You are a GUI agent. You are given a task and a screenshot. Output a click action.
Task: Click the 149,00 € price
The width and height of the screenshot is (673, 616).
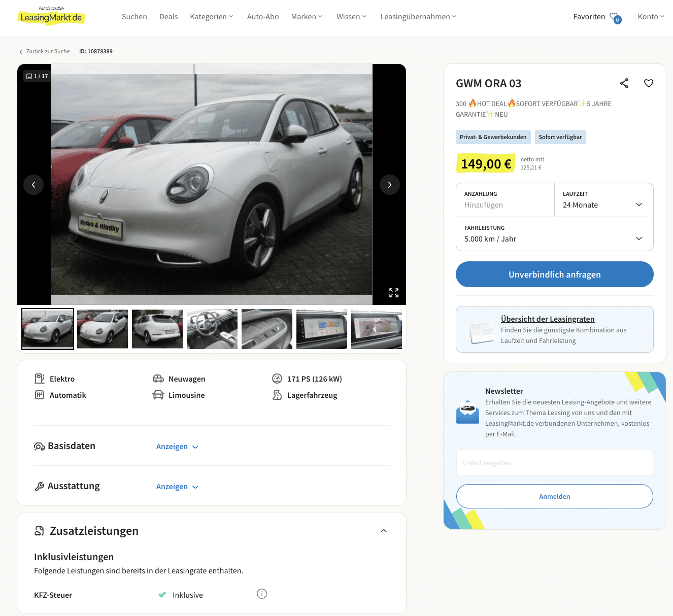486,164
